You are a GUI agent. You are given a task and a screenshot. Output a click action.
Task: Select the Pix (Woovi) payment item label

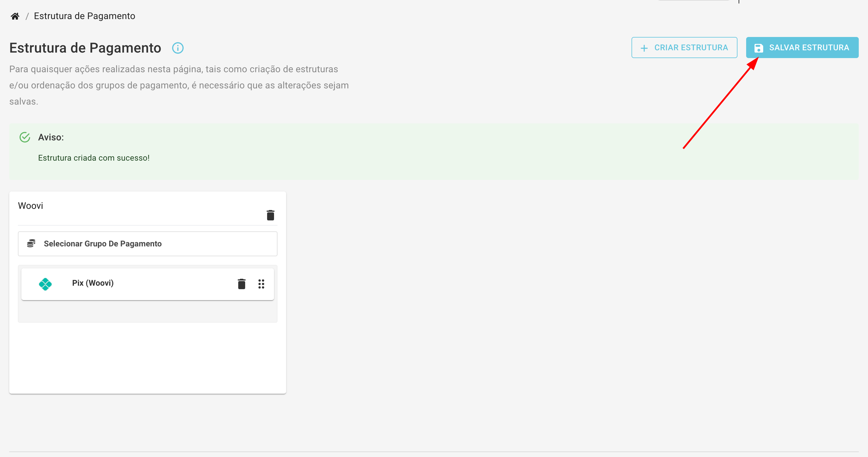93,283
